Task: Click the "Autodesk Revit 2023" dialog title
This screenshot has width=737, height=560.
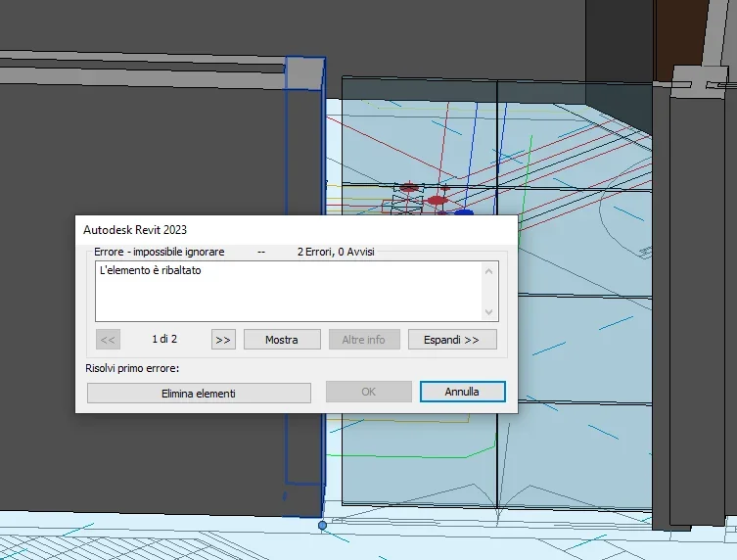Action: click(x=135, y=230)
